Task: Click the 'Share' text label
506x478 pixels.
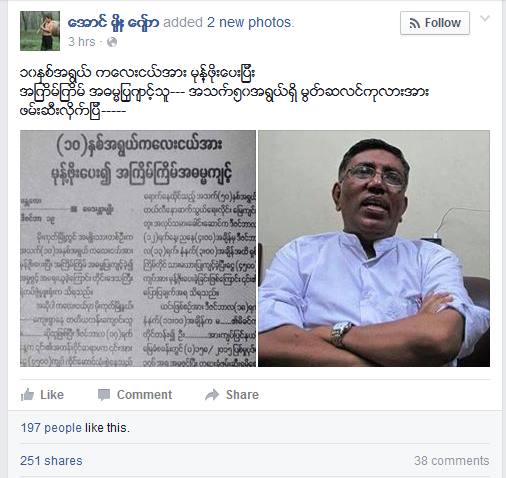Action: click(242, 395)
